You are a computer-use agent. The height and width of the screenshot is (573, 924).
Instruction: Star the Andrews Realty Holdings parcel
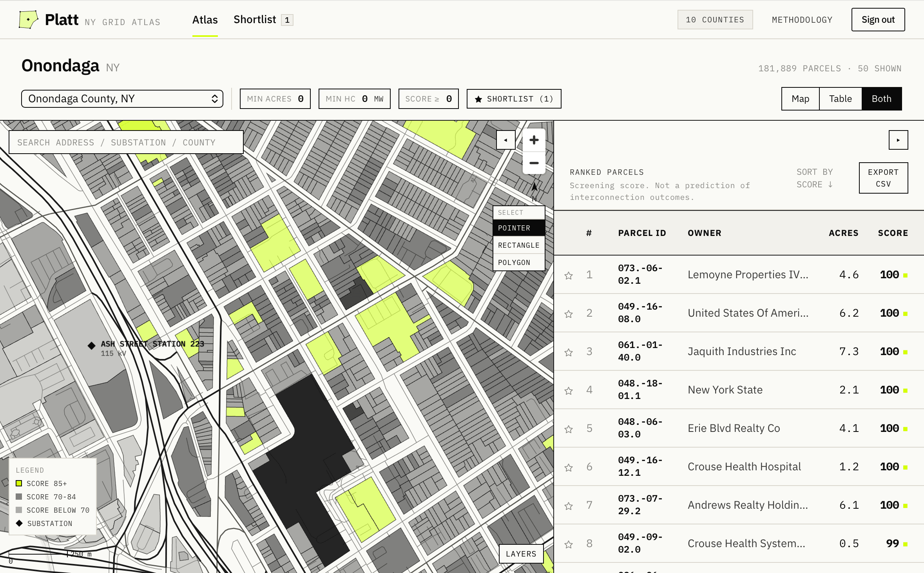tap(569, 506)
